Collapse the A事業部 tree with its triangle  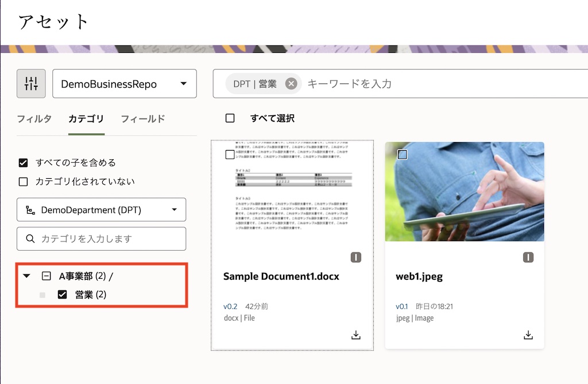point(25,275)
